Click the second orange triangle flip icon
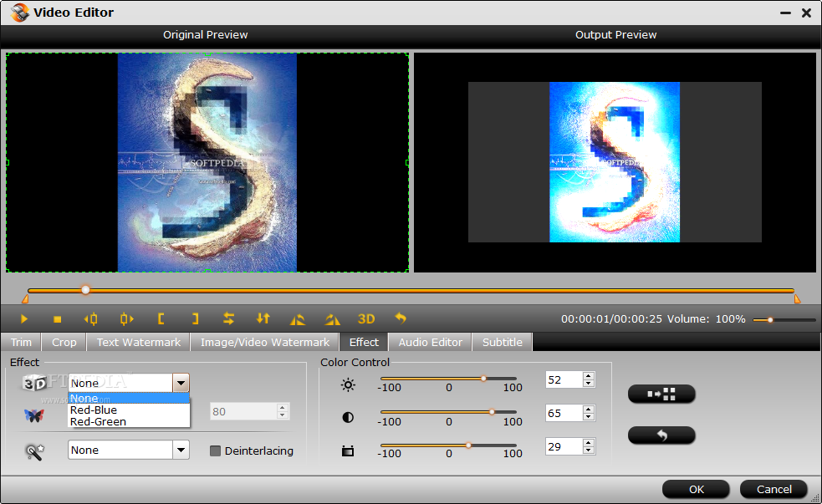The image size is (822, 504). [x=332, y=319]
